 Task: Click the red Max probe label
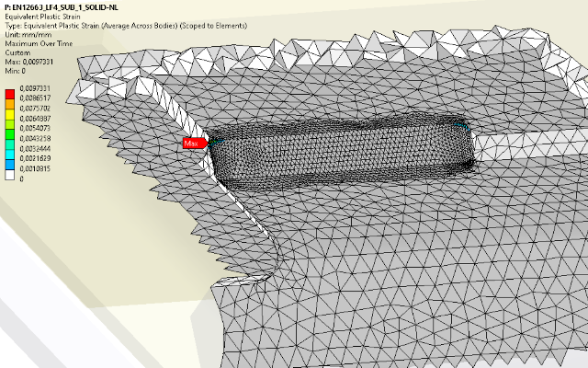point(191,144)
